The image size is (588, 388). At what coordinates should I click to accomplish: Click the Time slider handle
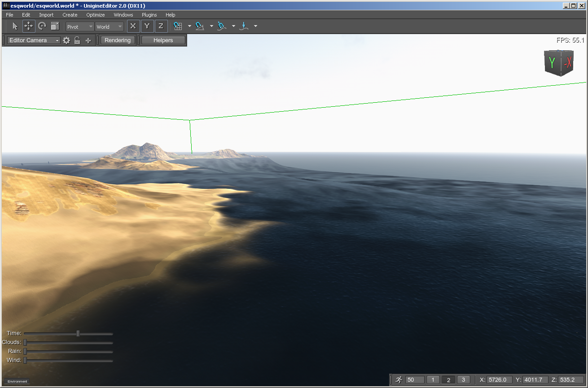coord(78,333)
